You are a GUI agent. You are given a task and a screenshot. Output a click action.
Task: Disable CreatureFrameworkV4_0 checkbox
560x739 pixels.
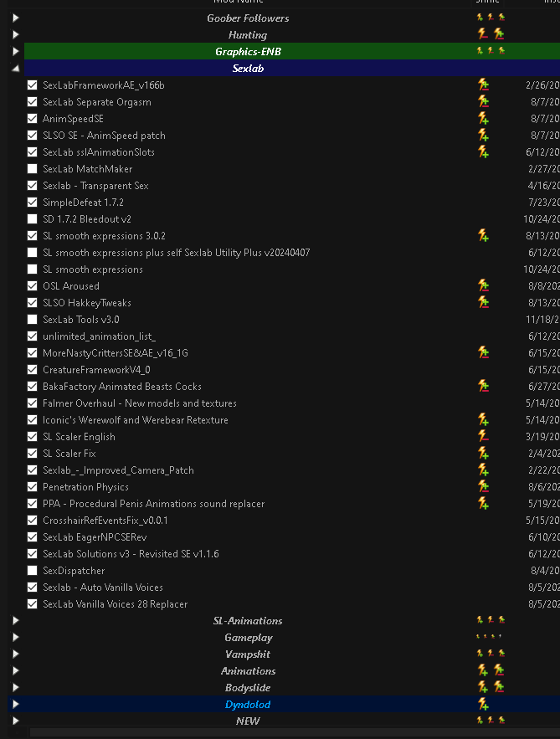pos(32,370)
